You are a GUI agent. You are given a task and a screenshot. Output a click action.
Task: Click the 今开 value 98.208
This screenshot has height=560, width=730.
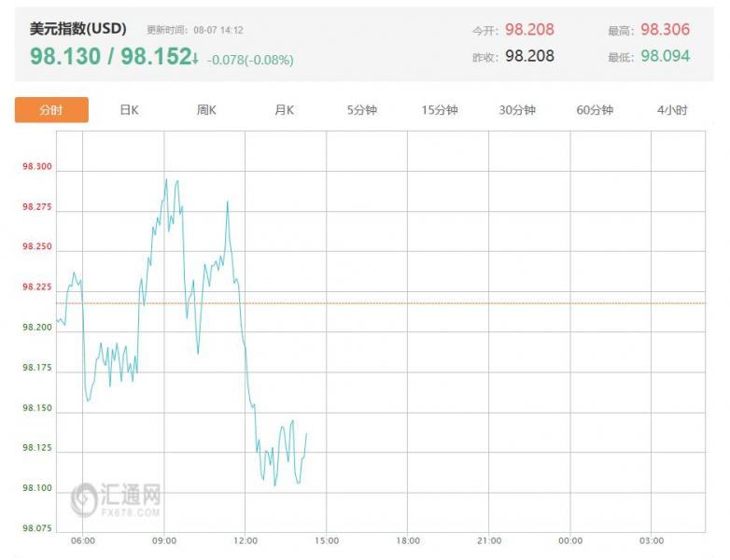point(529,30)
